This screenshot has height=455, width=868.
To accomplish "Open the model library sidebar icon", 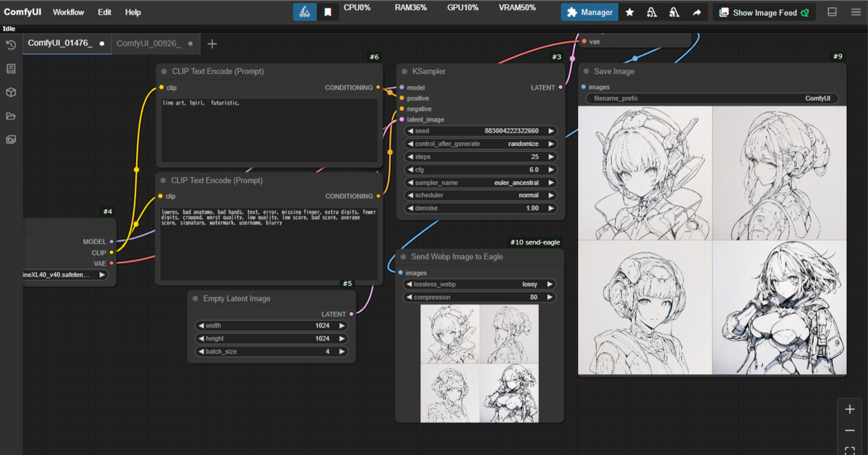I will [10, 92].
